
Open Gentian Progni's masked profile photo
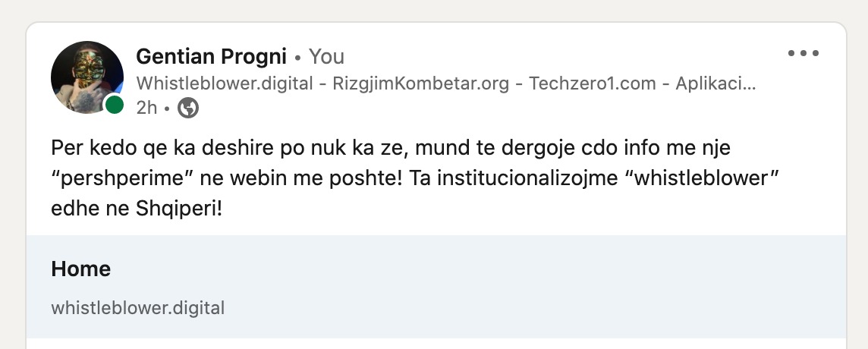pos(87,77)
